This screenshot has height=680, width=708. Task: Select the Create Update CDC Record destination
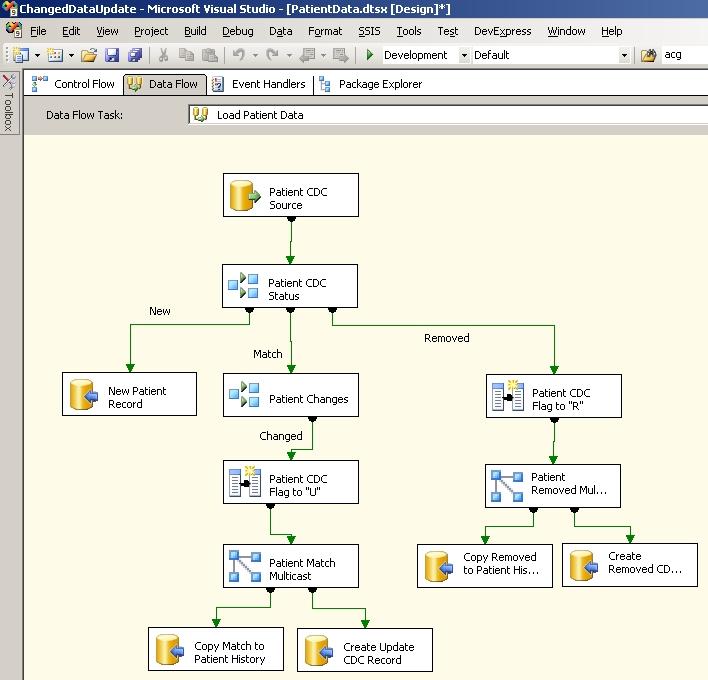(x=364, y=650)
